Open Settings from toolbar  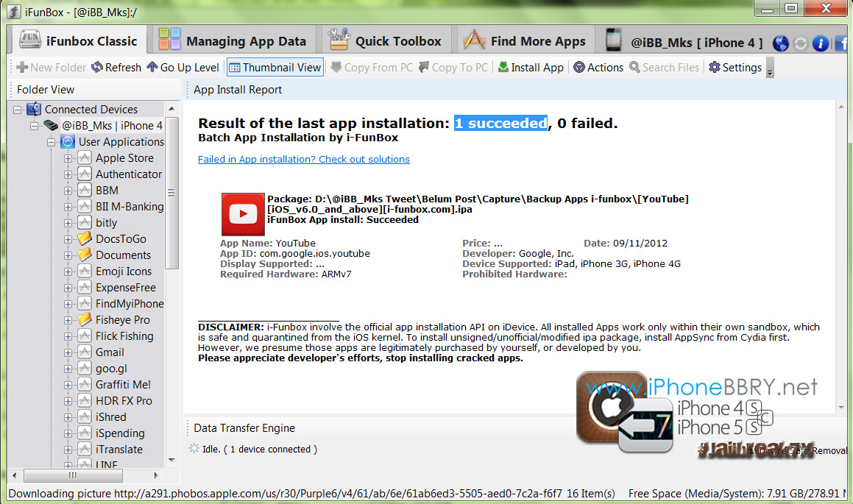735,68
